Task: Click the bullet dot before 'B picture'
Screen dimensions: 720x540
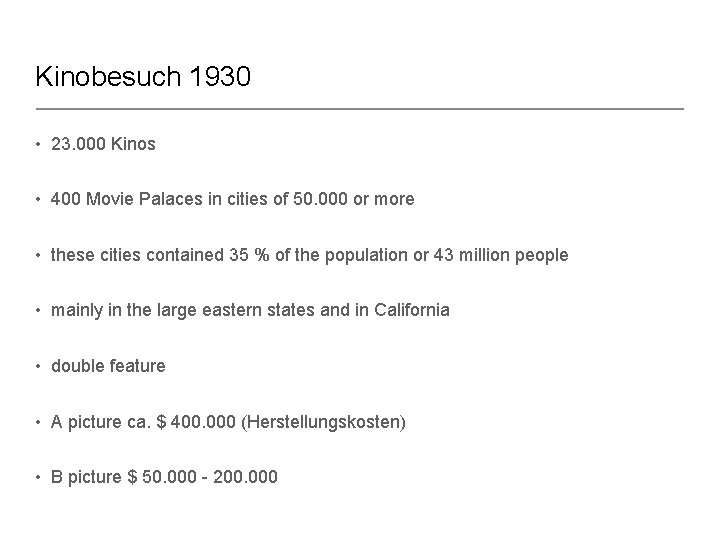Action: click(37, 477)
